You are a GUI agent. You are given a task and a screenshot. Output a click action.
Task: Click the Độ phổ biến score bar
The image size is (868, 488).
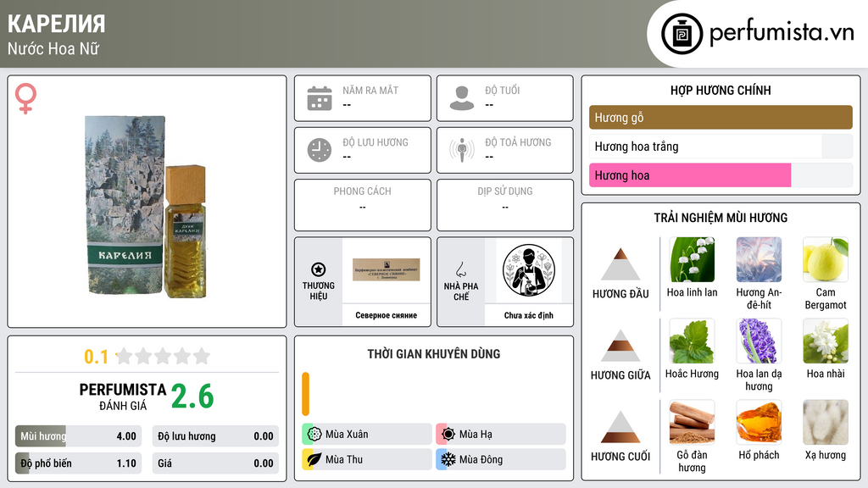pos(78,463)
